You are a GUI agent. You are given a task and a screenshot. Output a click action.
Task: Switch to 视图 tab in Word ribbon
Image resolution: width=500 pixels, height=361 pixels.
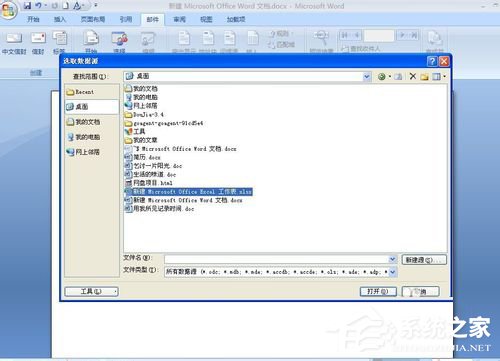[x=206, y=20]
